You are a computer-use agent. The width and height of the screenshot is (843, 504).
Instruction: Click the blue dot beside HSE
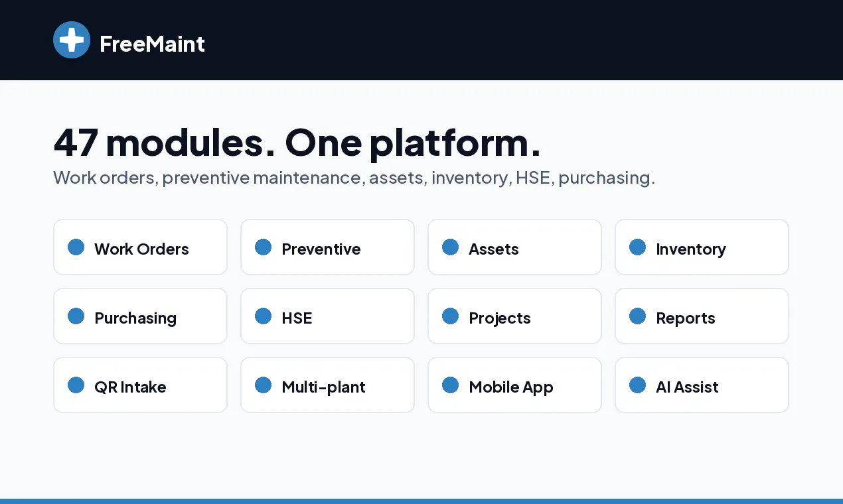264,316
